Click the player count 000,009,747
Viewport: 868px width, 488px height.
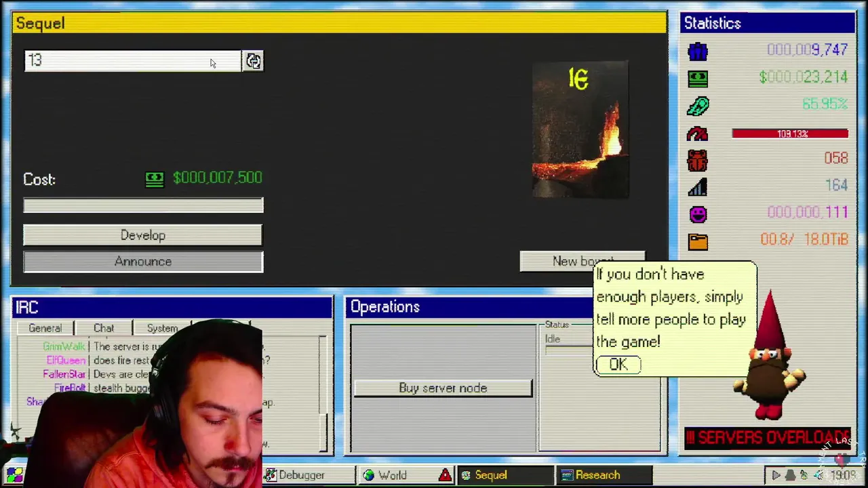point(807,50)
